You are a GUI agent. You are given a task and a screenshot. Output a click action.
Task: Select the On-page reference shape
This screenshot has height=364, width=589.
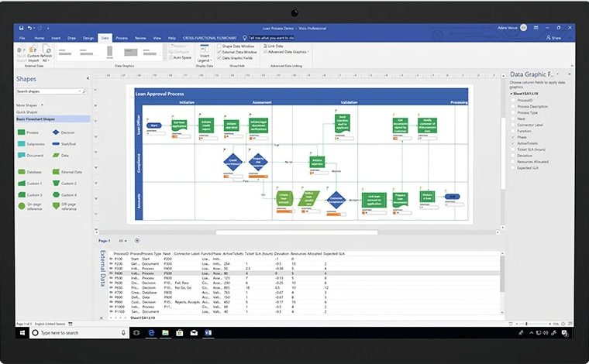22,206
